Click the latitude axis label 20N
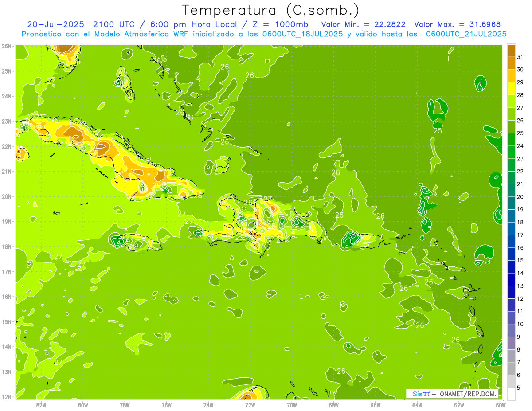Image resolution: width=532 pixels, height=411 pixels. point(7,196)
